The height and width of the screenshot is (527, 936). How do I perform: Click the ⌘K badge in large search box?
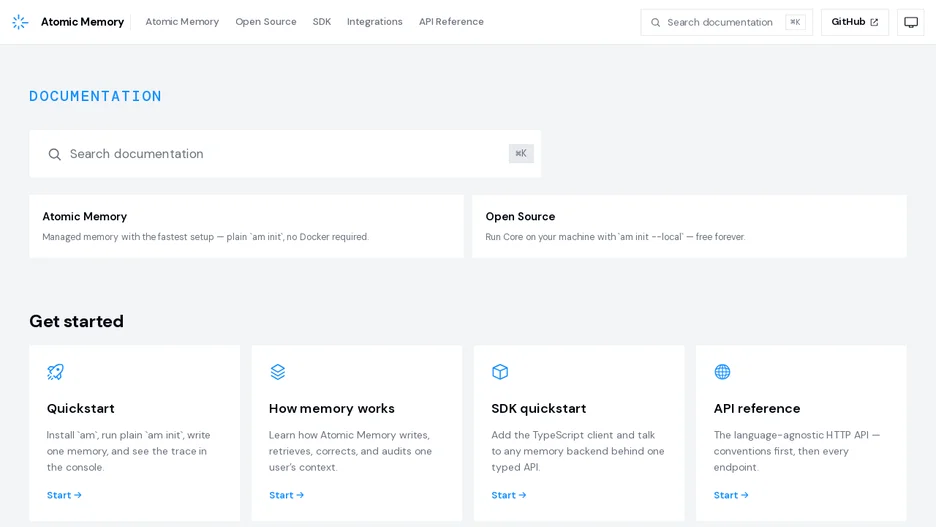point(521,153)
